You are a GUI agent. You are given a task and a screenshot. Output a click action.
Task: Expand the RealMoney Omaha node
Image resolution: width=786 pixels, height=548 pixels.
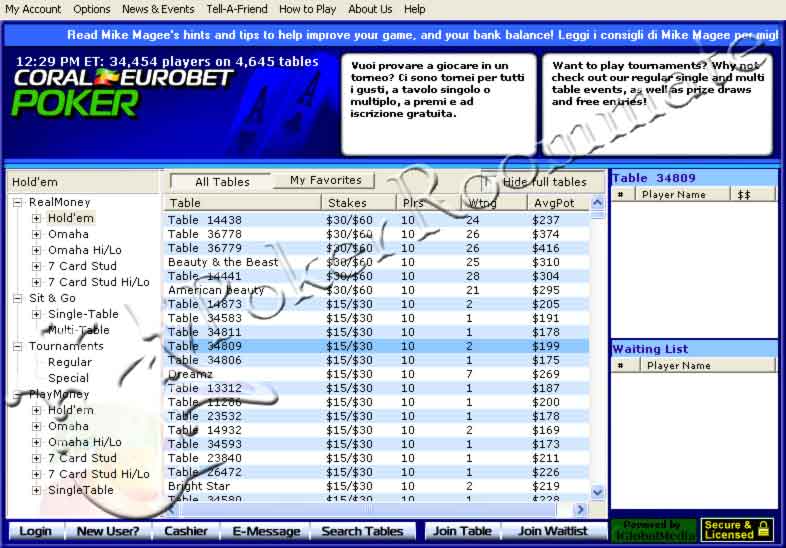click(x=36, y=234)
